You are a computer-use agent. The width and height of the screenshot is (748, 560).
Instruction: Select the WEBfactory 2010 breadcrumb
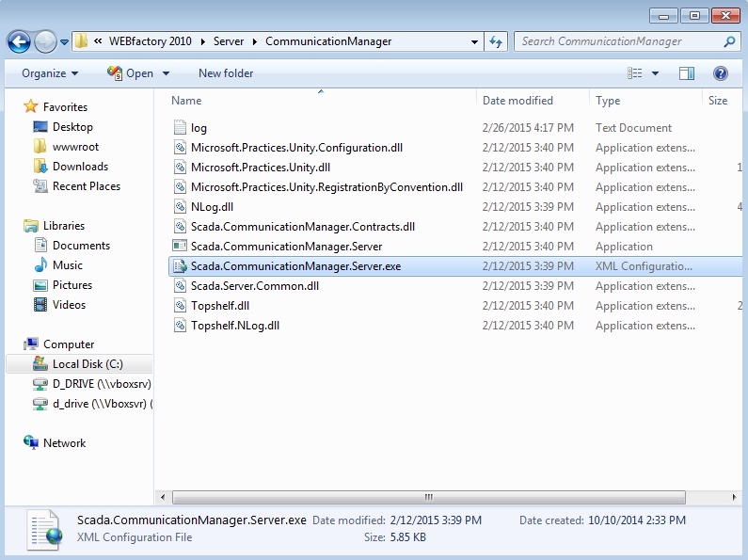[151, 41]
